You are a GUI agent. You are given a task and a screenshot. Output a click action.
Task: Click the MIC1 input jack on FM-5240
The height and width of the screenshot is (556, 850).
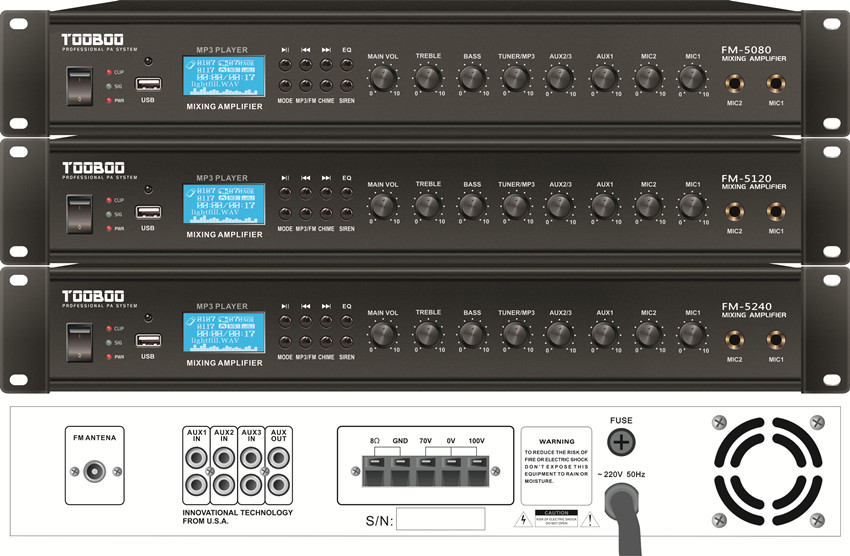tap(776, 340)
